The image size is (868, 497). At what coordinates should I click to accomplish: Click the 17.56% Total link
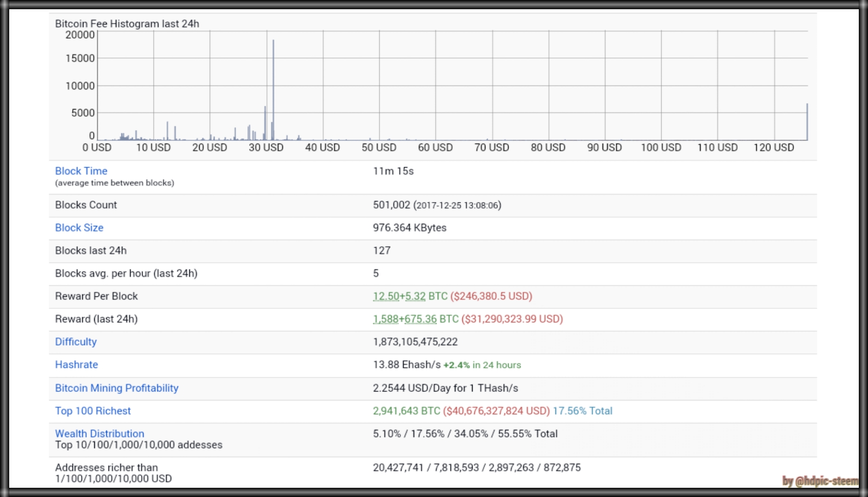(582, 410)
